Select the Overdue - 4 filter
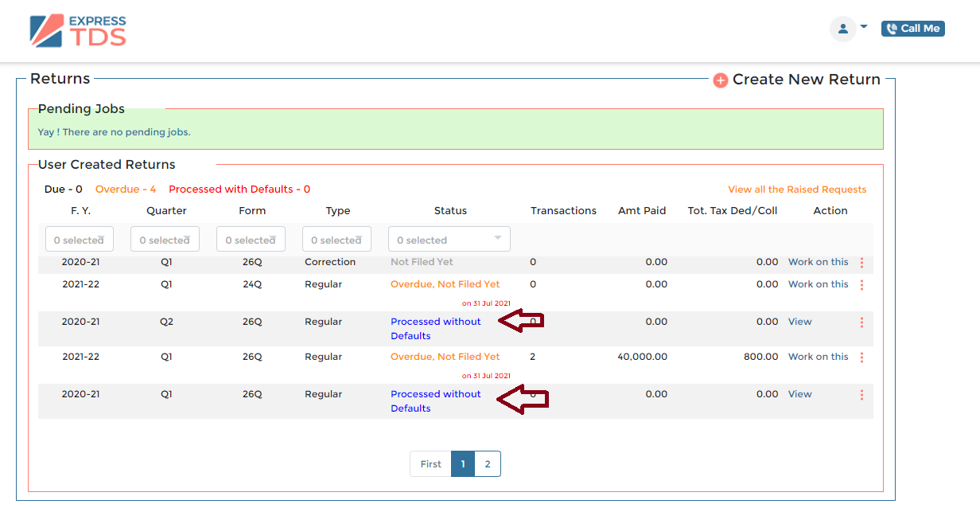The image size is (980, 508). [126, 189]
